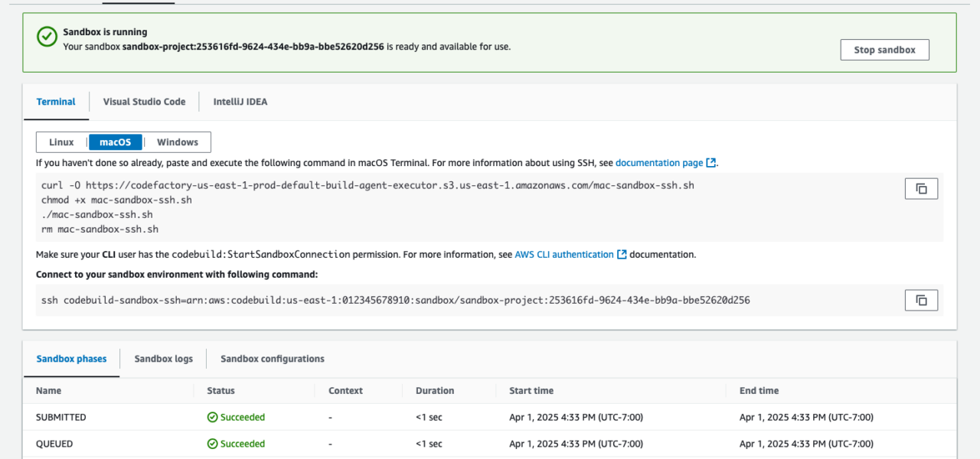Select the Windows operating system option
Viewport: 980px width, 459px height.
177,142
